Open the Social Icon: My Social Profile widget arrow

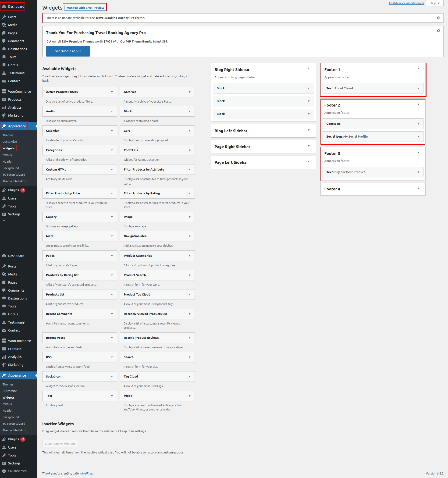[418, 137]
